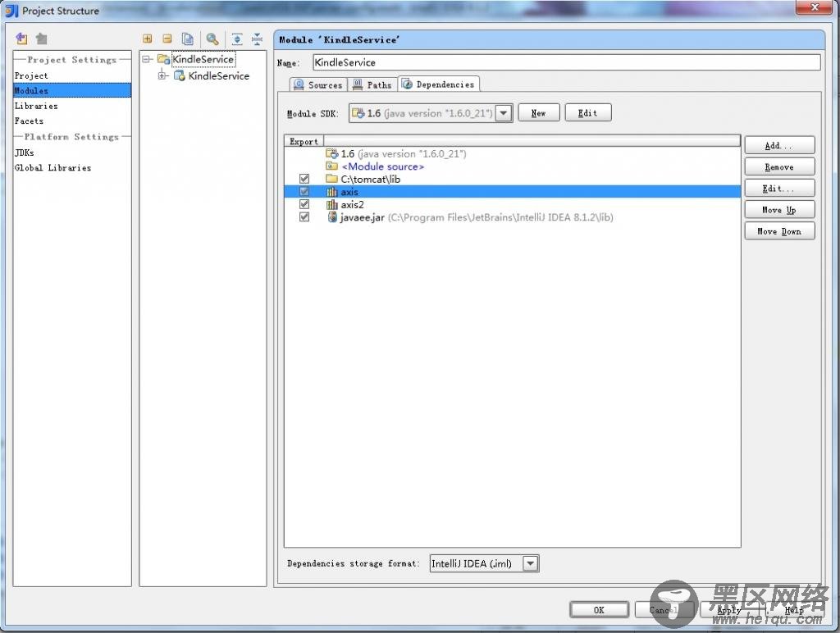Click the Move Down button
This screenshot has height=633, width=840.
click(779, 231)
